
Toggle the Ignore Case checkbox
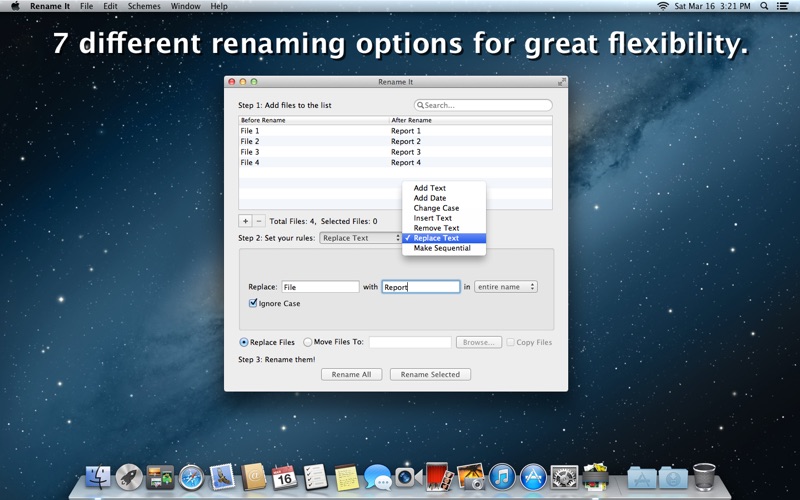(x=253, y=303)
